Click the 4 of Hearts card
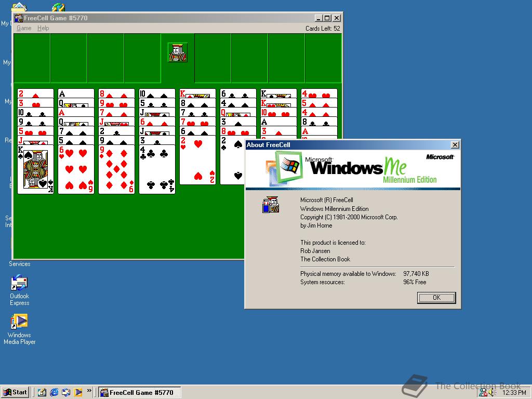Image resolution: width=532 pixels, height=399 pixels. point(320,94)
